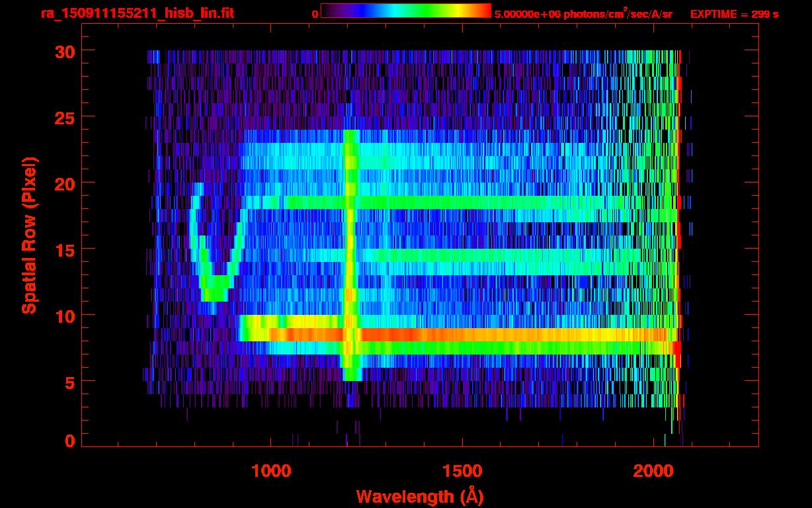Click the Spatial Row (Pixel) axis title

click(x=29, y=235)
